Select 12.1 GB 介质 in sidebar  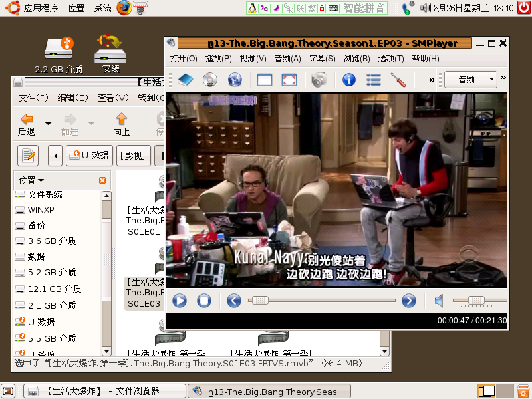click(48, 289)
